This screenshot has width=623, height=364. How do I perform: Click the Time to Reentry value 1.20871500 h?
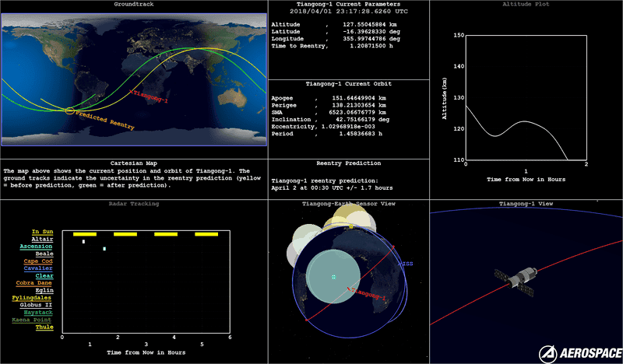pos(371,46)
